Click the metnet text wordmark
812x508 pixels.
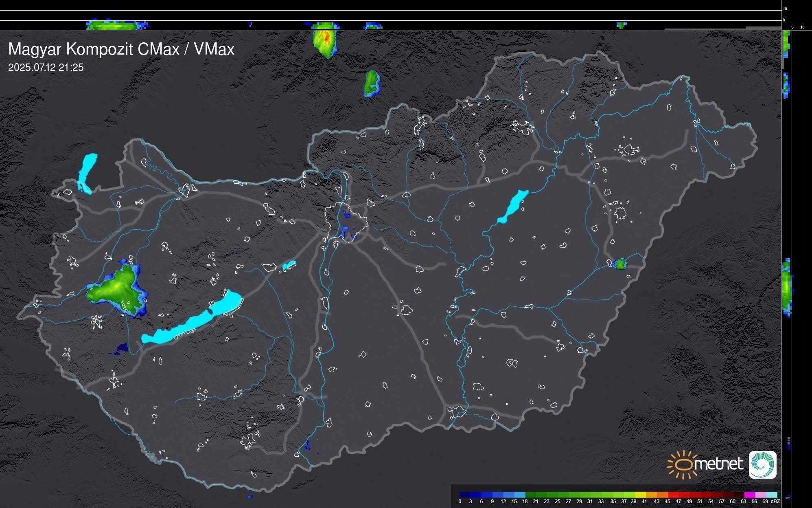pyautogui.click(x=718, y=464)
